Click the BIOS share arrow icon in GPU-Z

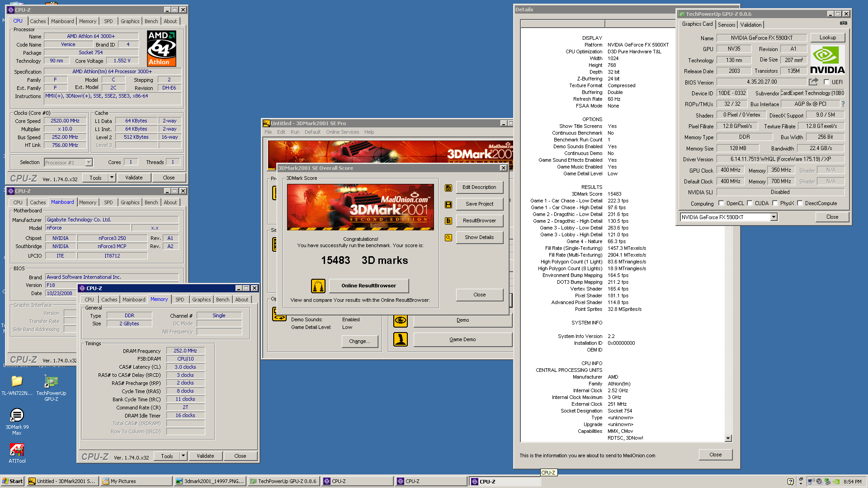(x=813, y=82)
